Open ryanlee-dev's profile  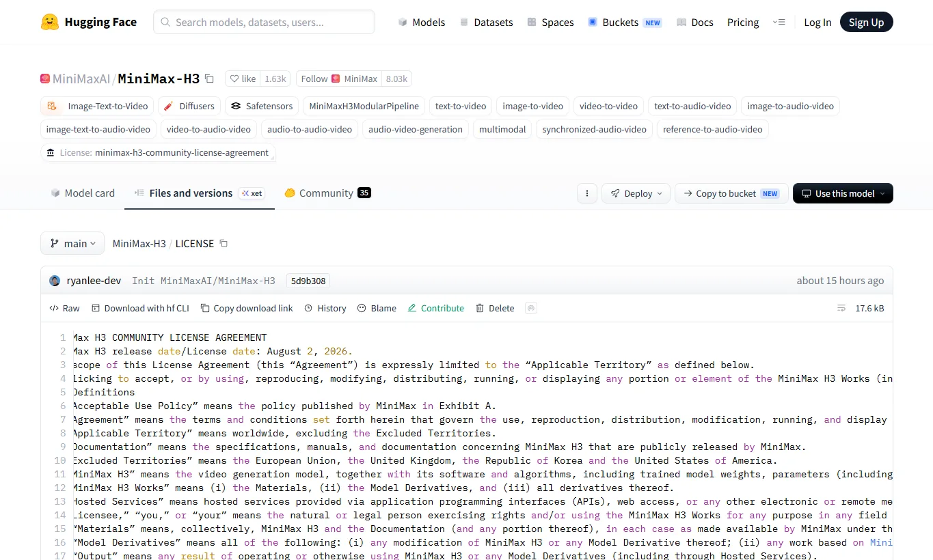coord(94,281)
